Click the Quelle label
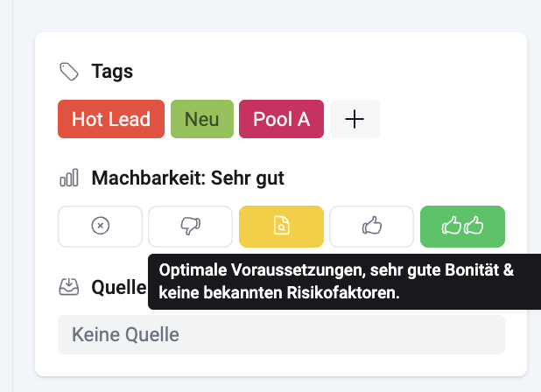The width and height of the screenshot is (541, 392). coord(119,287)
